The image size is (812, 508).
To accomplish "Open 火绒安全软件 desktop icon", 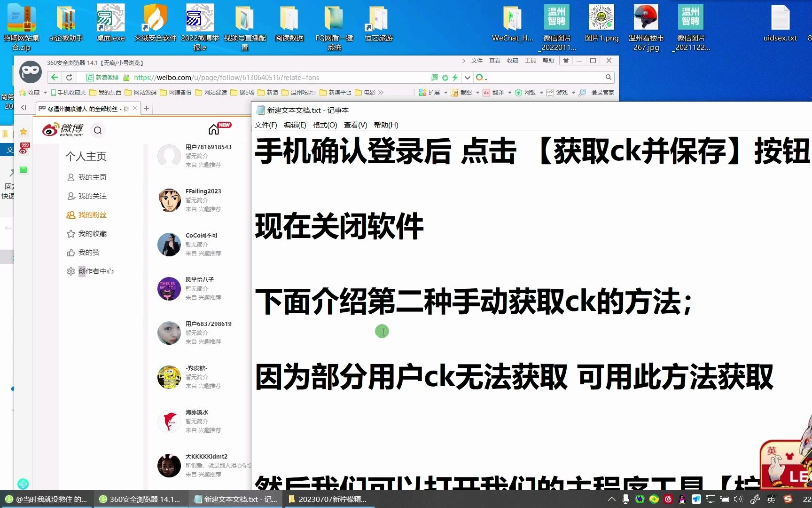I will click(156, 23).
